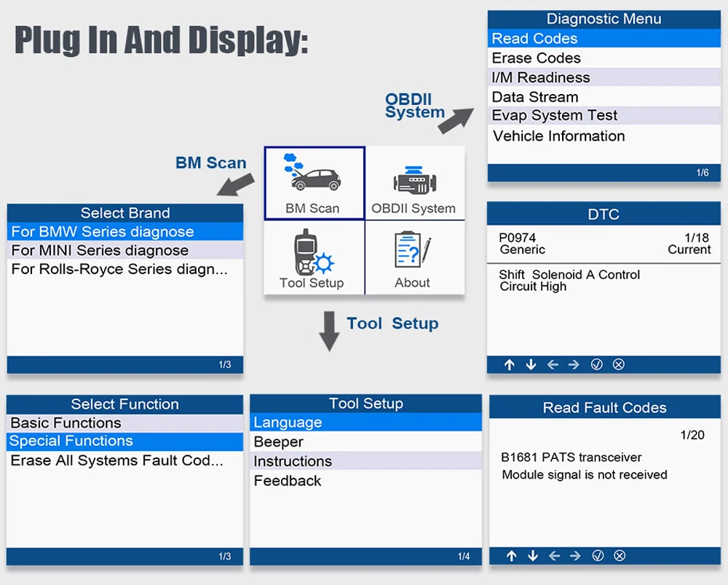Select Language in Tool Setup
The width and height of the screenshot is (728, 585).
point(366,422)
